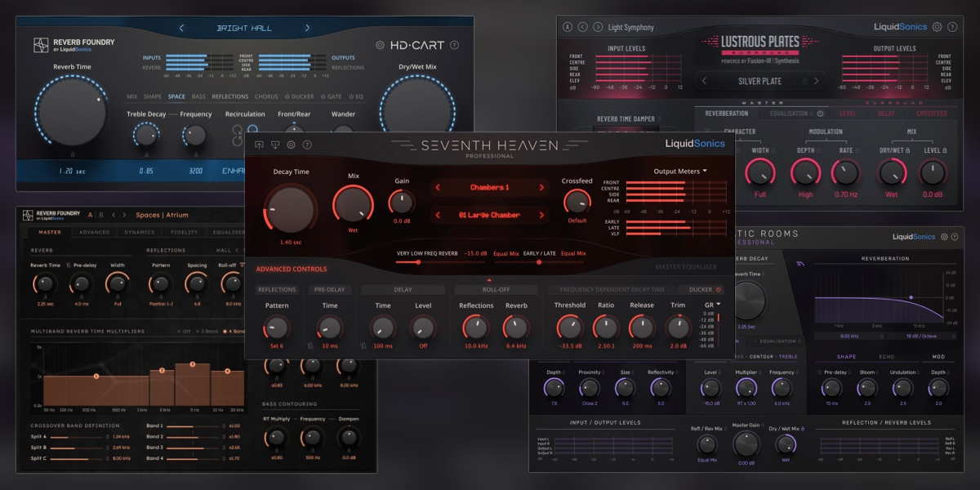Open the HD-Cart settings gear icon
The height and width of the screenshot is (490, 980).
tap(380, 45)
